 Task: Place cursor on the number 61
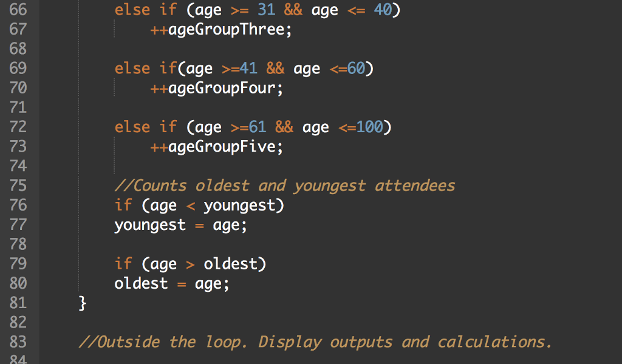[x=258, y=127]
